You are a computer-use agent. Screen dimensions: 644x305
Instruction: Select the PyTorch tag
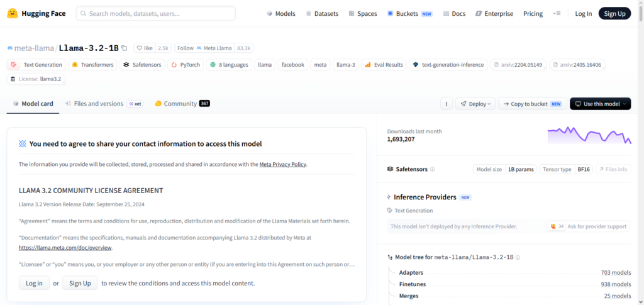[186, 65]
